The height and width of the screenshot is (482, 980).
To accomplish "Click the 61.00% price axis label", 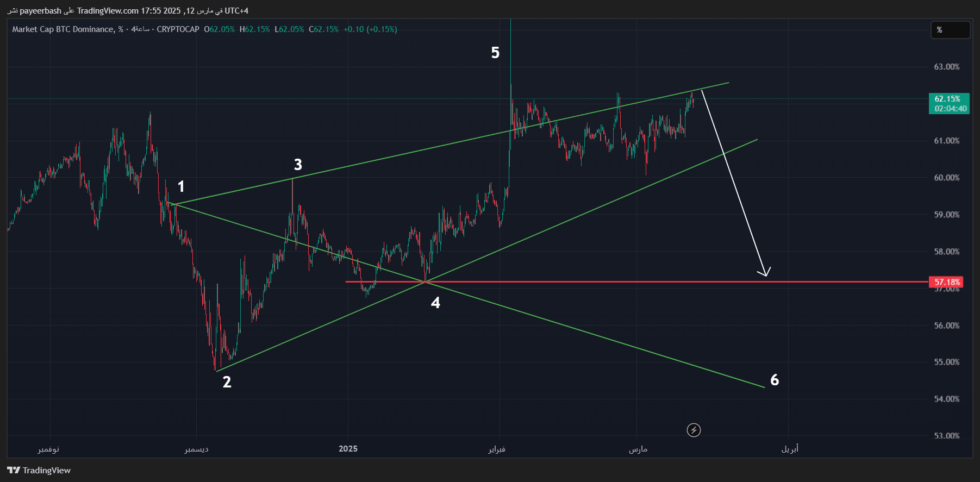I will tap(947, 141).
